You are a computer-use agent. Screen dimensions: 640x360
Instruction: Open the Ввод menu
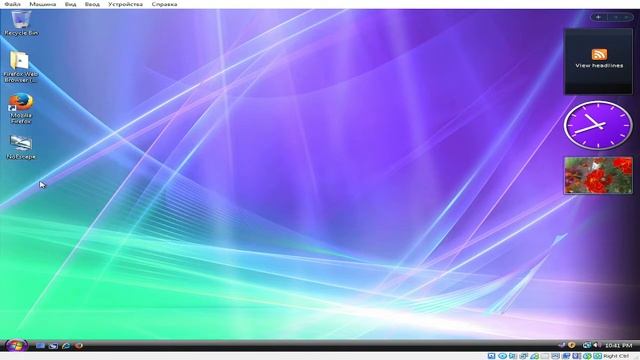click(x=92, y=4)
